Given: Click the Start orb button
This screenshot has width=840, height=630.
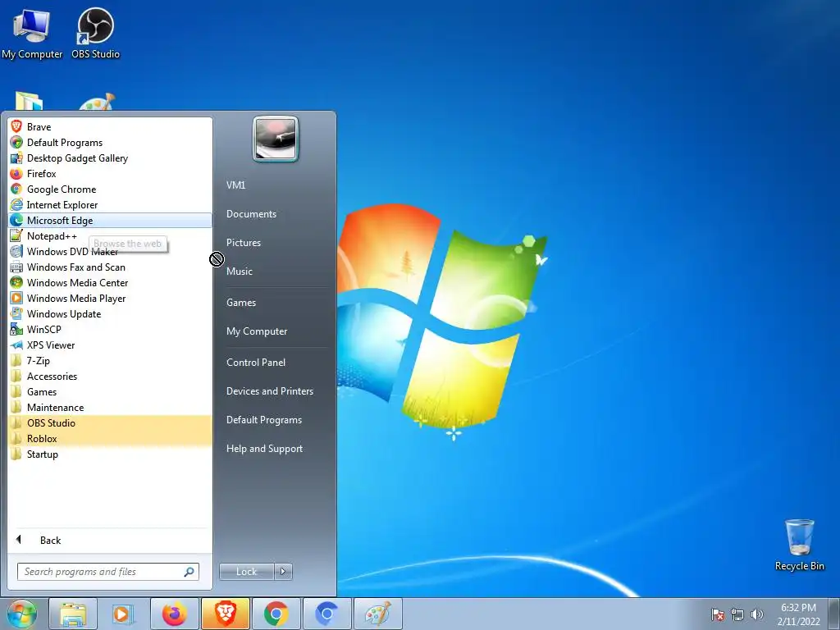Looking at the screenshot, I should pos(21,614).
